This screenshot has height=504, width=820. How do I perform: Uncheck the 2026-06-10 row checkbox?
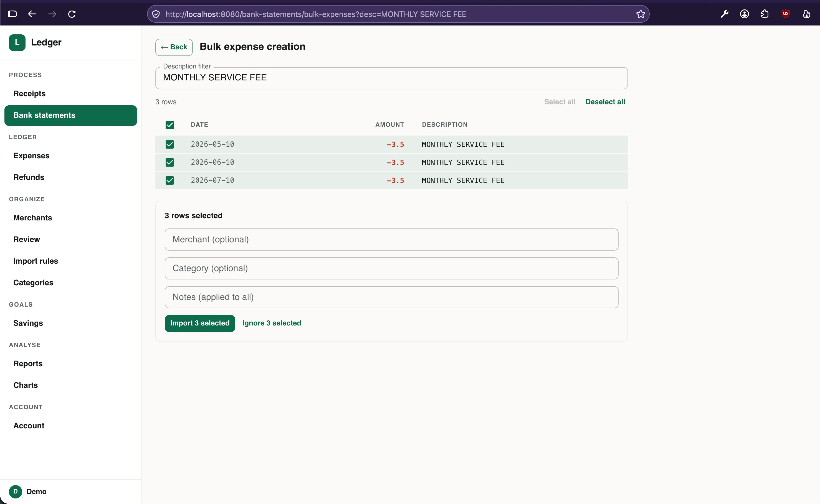(x=170, y=162)
